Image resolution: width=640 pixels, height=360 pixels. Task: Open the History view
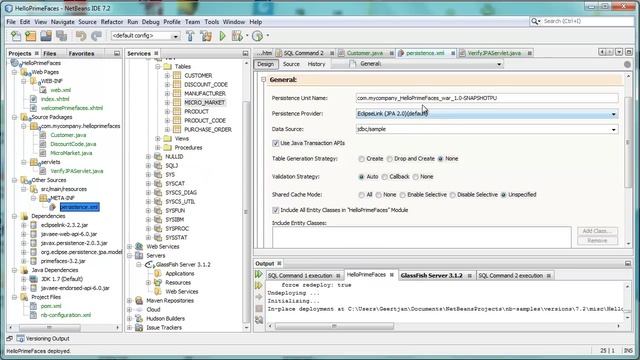[316, 64]
